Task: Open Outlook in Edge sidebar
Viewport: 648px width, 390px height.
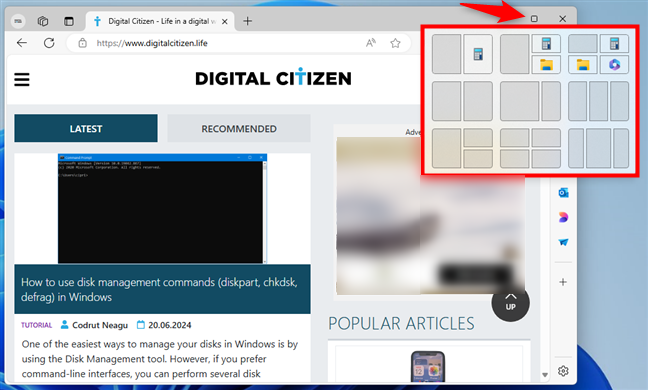Action: (563, 193)
